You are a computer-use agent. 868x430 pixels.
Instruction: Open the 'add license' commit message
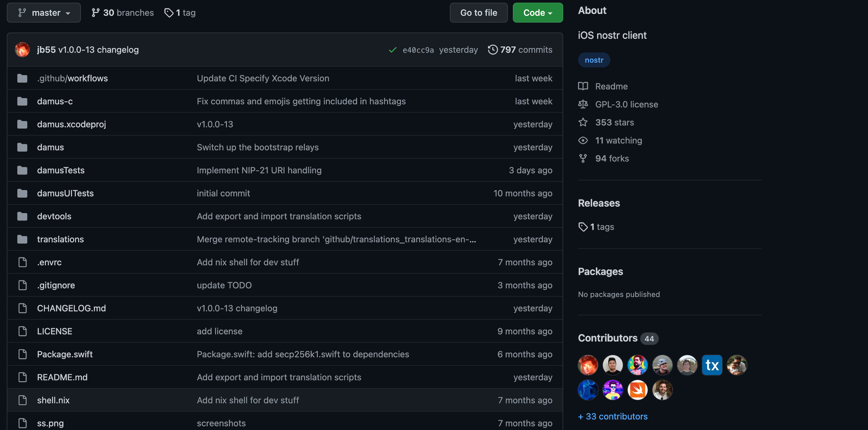tap(220, 331)
